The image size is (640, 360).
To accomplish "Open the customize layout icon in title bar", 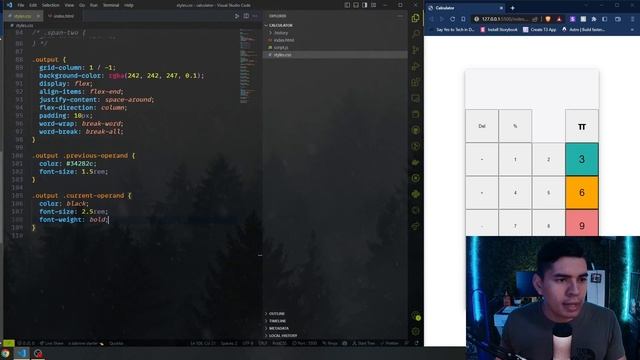I will (x=374, y=5).
